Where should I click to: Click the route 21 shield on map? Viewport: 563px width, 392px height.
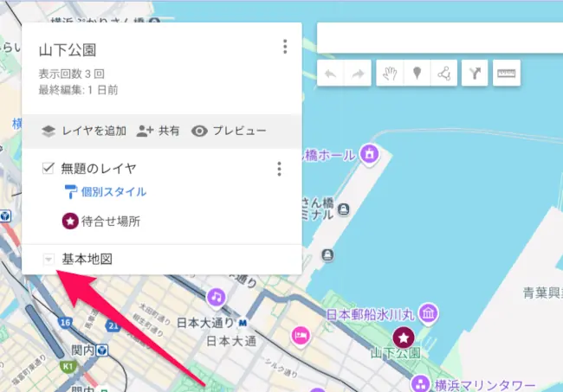click(x=113, y=326)
